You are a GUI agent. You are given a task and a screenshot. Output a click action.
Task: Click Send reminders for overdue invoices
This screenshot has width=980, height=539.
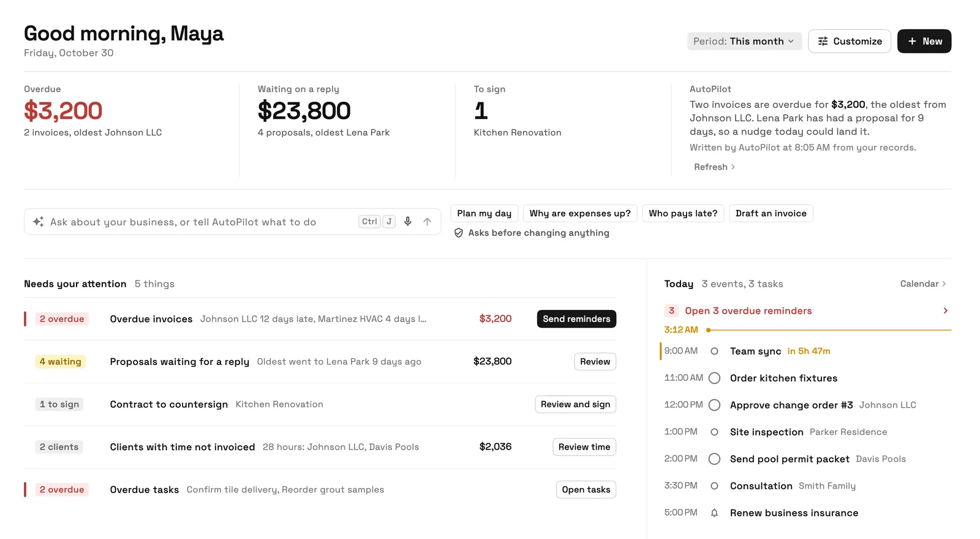(x=576, y=319)
